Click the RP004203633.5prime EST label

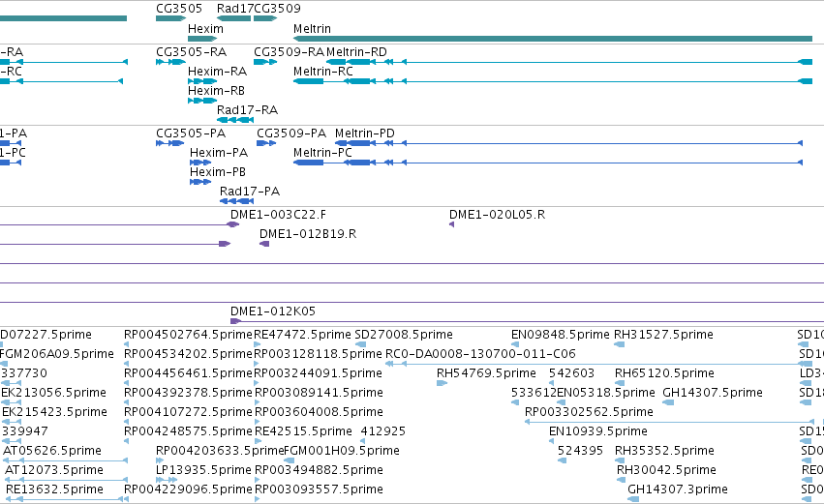(220, 451)
